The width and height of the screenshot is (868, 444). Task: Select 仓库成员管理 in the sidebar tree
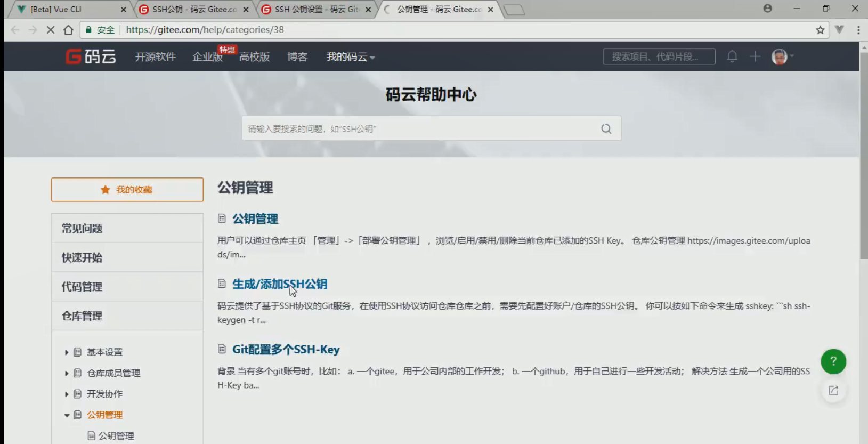[x=113, y=373]
